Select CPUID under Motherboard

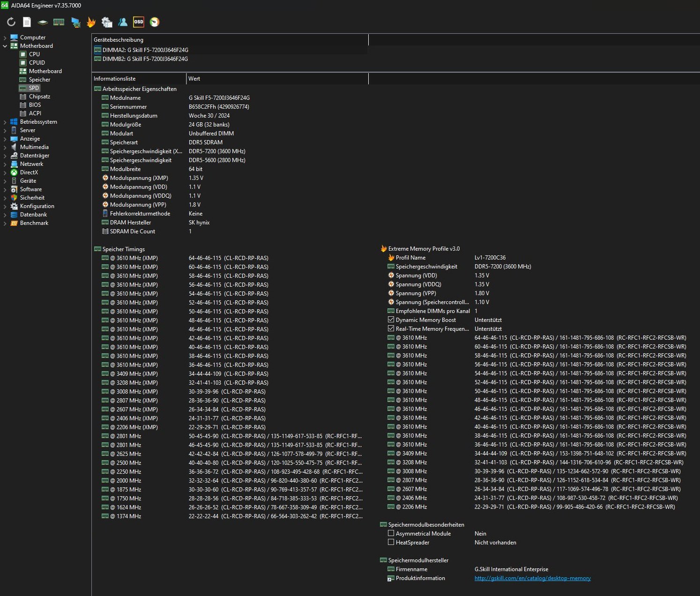37,63
